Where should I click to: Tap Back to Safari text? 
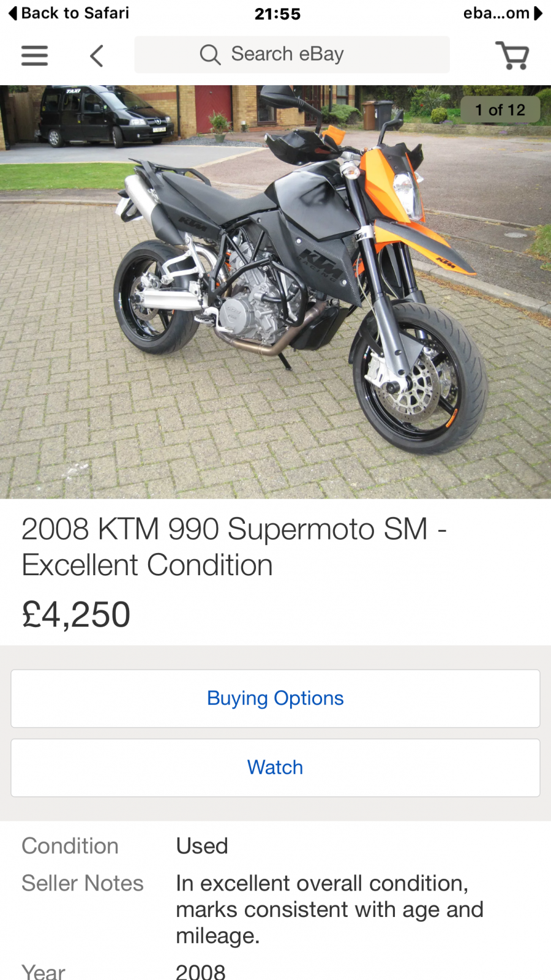tap(75, 13)
